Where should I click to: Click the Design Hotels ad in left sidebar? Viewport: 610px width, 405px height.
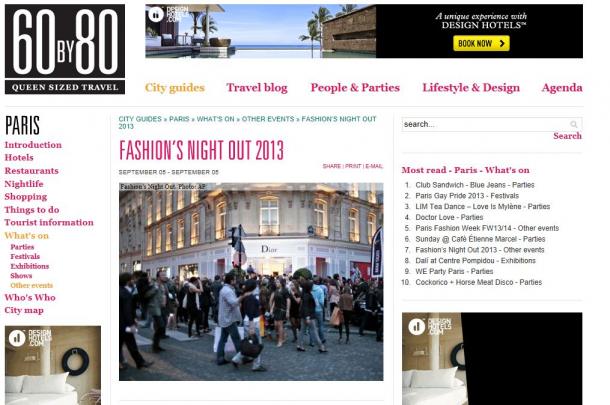pos(53,365)
